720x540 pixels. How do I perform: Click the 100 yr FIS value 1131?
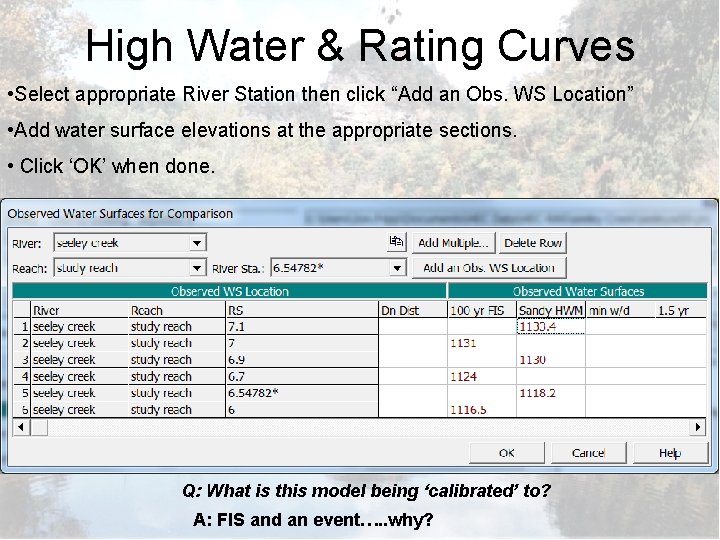482,343
